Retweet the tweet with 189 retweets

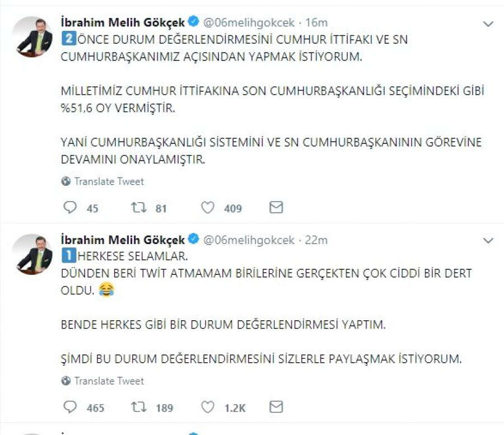[138, 408]
